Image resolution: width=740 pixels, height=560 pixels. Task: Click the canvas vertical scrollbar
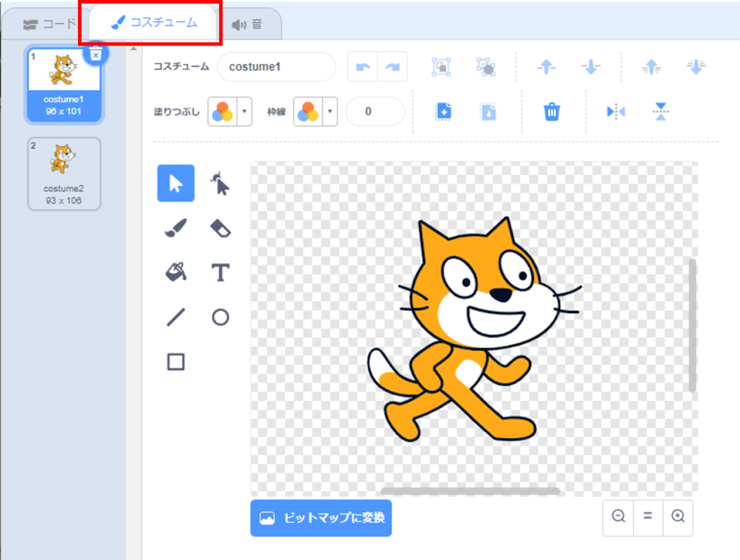point(692,326)
